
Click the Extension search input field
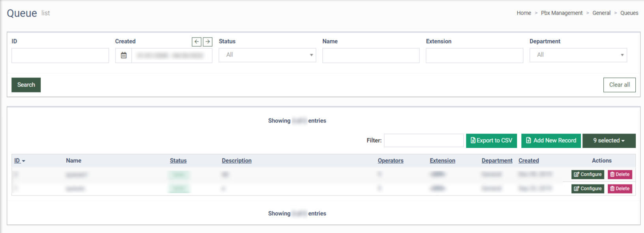[474, 56]
